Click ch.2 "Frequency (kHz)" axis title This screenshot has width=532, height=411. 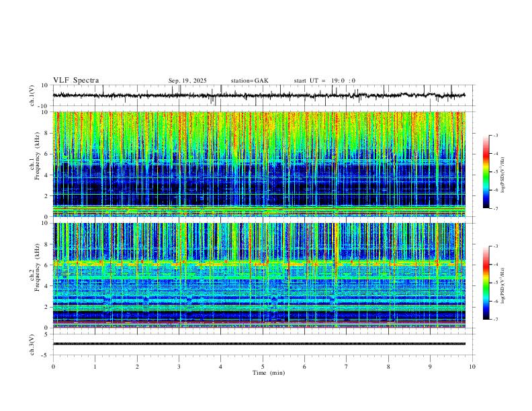click(x=37, y=267)
